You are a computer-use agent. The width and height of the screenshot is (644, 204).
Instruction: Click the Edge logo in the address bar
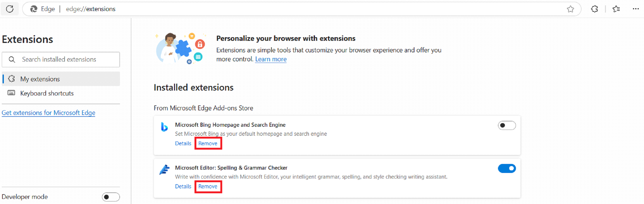(34, 9)
